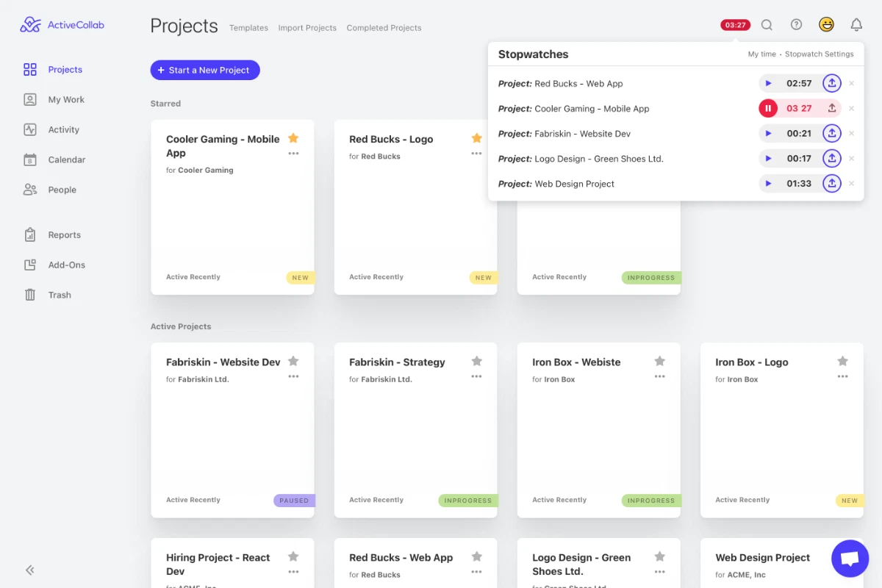Screen dimensions: 882x588
Task: Open Stopwatch Settings link
Action: coord(819,54)
